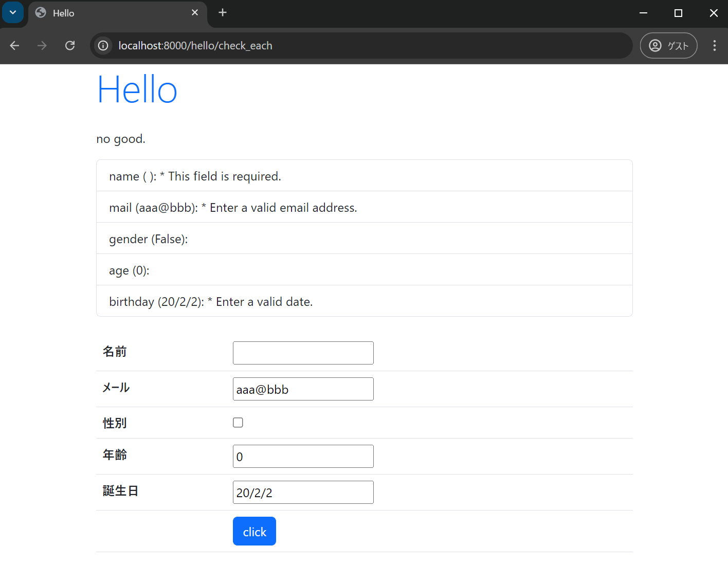Open the tab search chevron dropdown
This screenshot has width=728, height=564.
coord(12,12)
